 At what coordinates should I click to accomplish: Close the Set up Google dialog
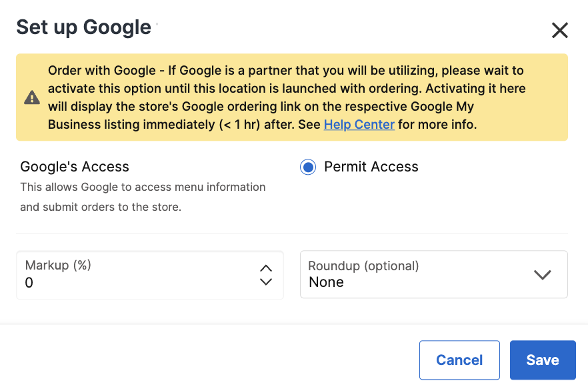(x=559, y=30)
